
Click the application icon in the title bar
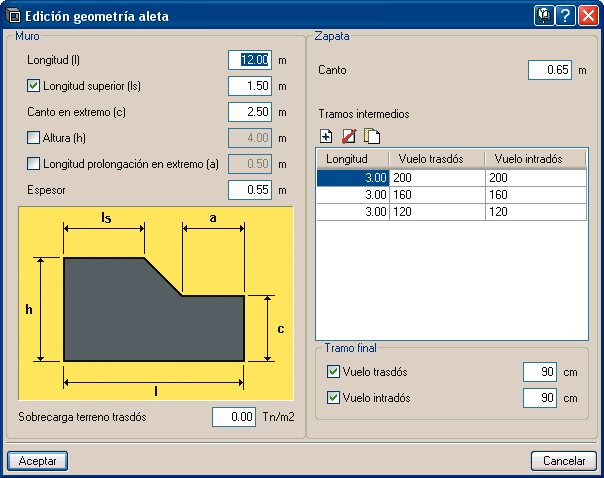coord(13,16)
